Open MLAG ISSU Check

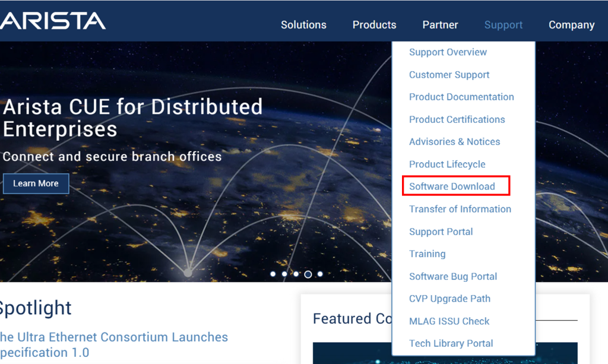(449, 321)
